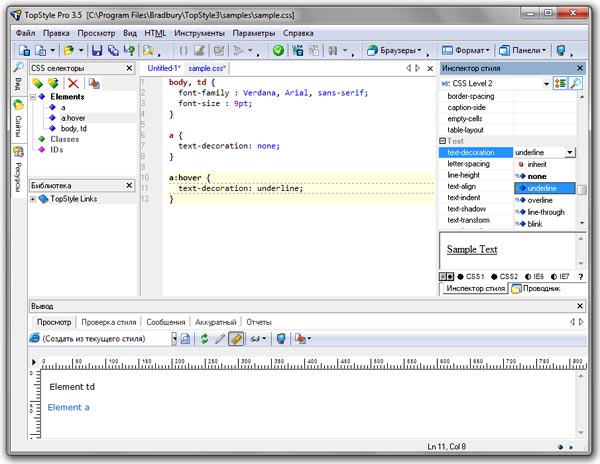Switch to the Untitled-1 document tab

(164, 68)
